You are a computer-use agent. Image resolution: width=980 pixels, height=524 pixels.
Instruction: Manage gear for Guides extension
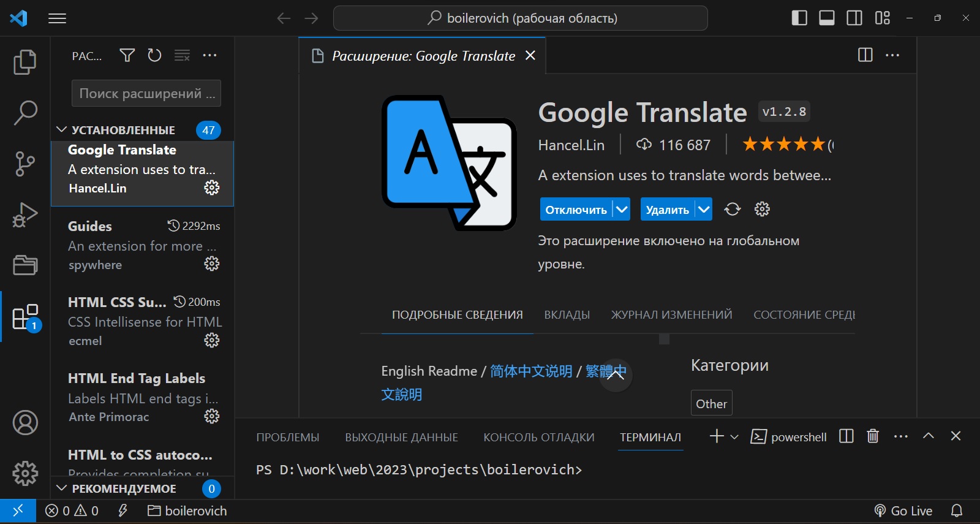click(212, 264)
